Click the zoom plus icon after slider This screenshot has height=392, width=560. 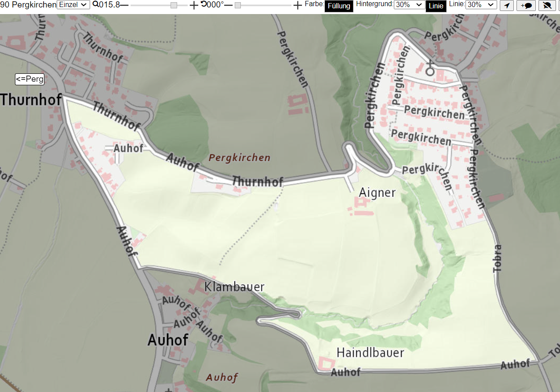194,5
